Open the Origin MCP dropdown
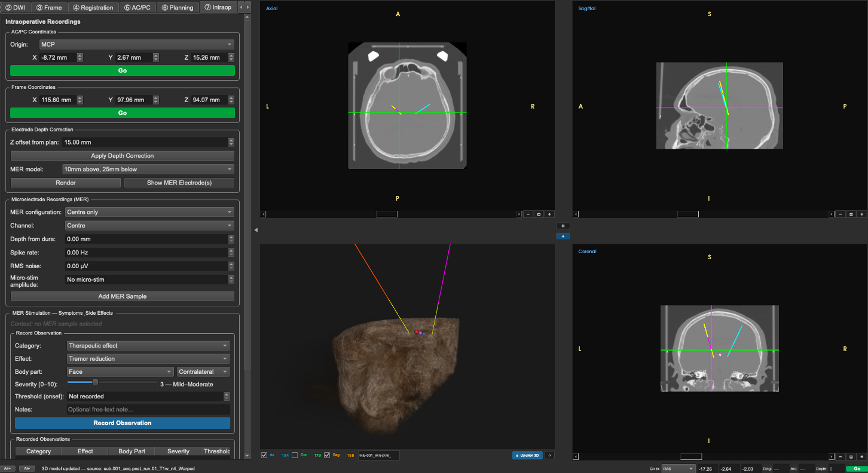The image size is (868, 473). (136, 44)
